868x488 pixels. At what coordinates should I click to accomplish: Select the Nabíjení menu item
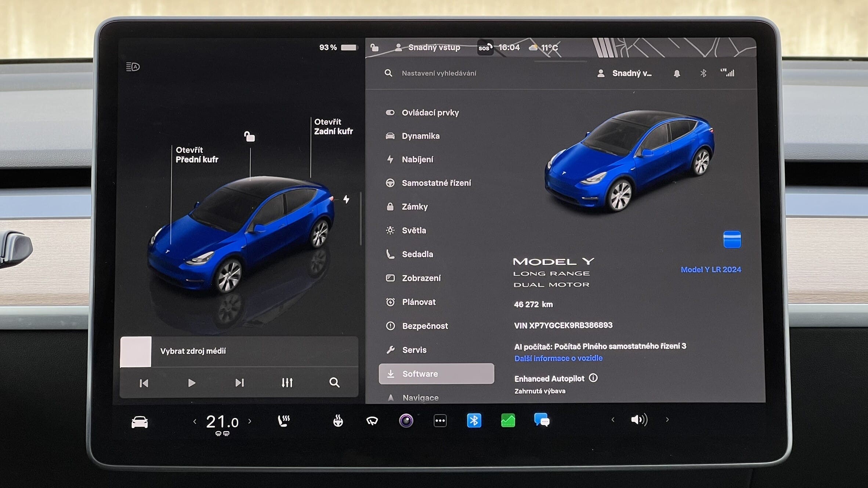point(417,159)
